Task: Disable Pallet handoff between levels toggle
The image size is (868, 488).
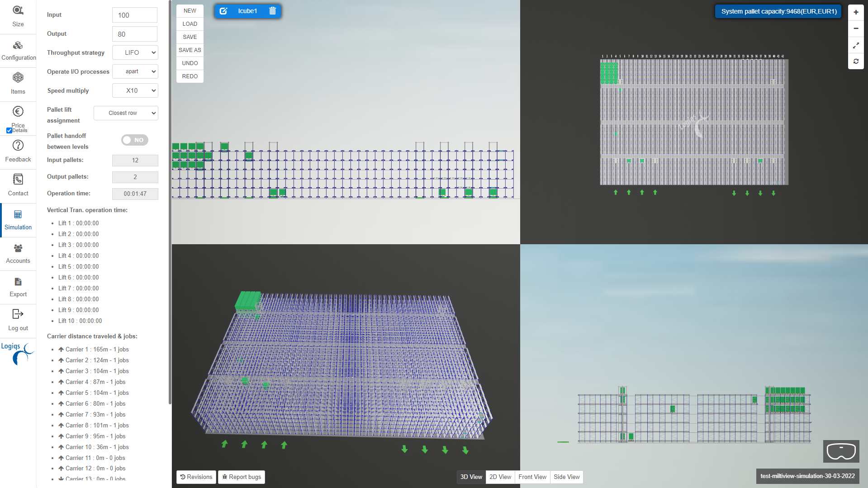Action: pos(134,140)
